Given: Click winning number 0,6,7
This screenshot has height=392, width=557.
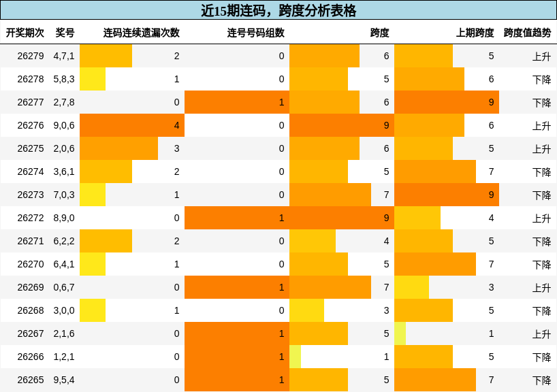Looking at the screenshot, I should (x=64, y=287).
